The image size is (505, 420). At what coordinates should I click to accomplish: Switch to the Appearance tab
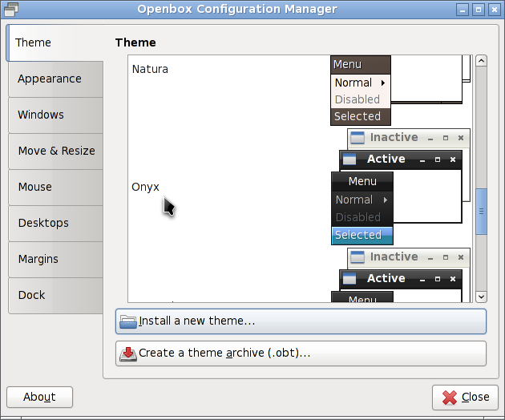(56, 79)
